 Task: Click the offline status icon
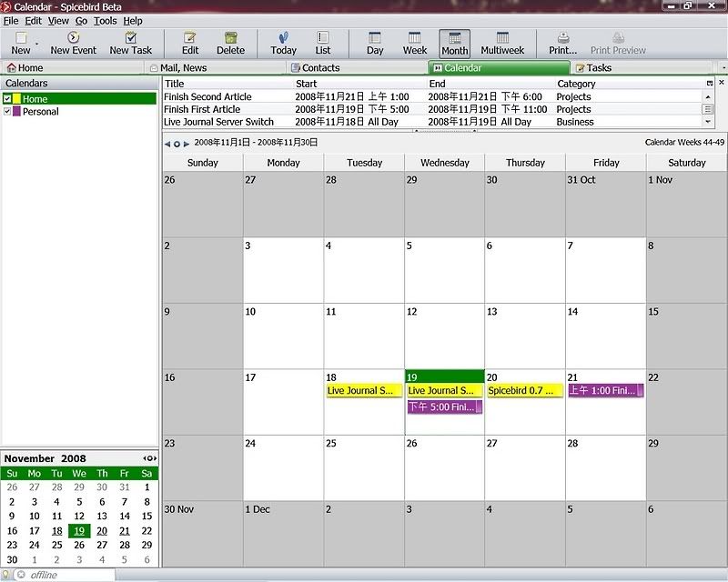click(x=21, y=575)
